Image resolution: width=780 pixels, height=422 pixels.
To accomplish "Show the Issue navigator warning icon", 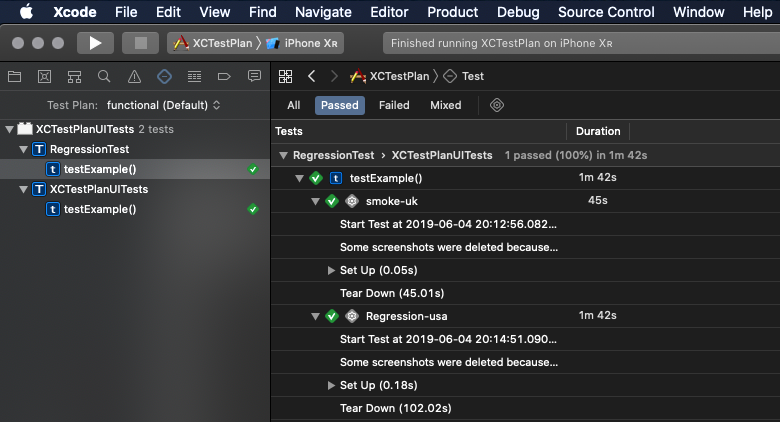I will click(x=134, y=77).
